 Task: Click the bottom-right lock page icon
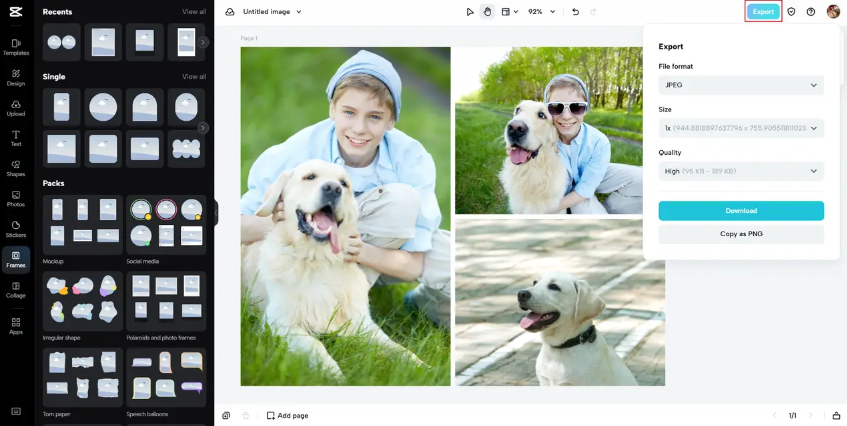[x=836, y=416]
